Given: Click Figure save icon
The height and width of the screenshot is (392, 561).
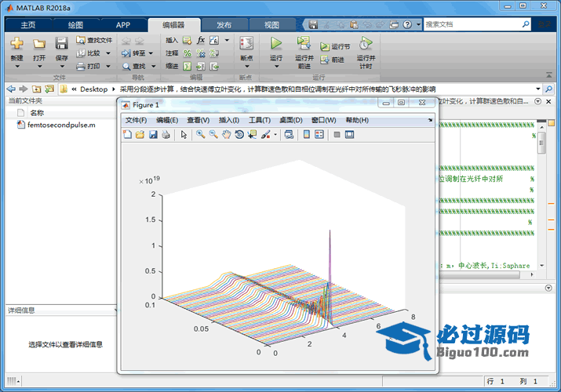Looking at the screenshot, I should (153, 134).
